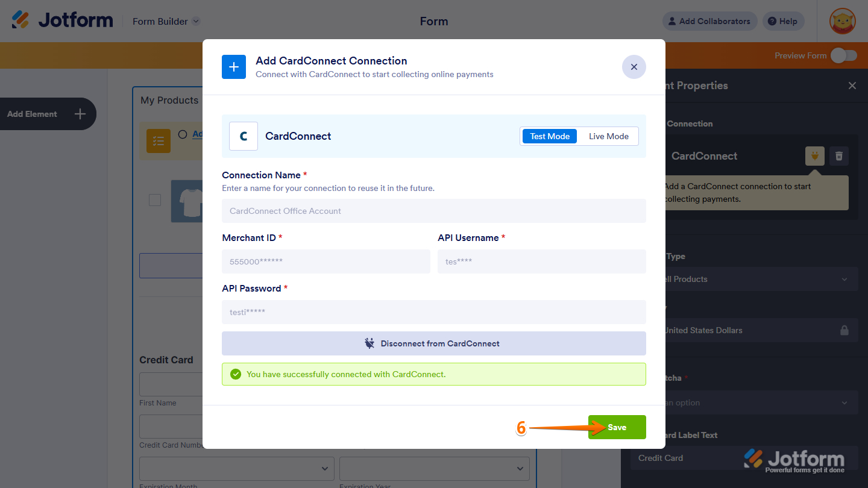Viewport: 868px width, 488px height.
Task: Open your account avatar menu
Action: 842,21
